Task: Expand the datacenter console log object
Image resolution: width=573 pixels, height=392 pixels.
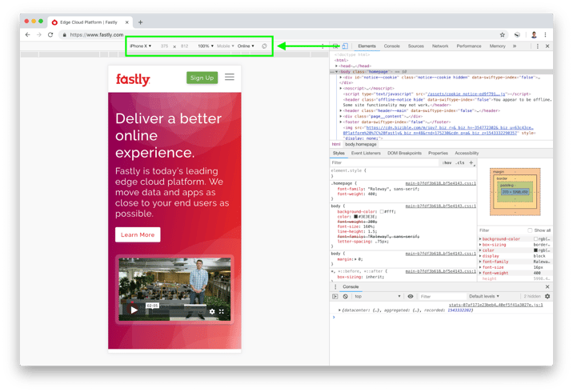Action: pyautogui.click(x=339, y=310)
